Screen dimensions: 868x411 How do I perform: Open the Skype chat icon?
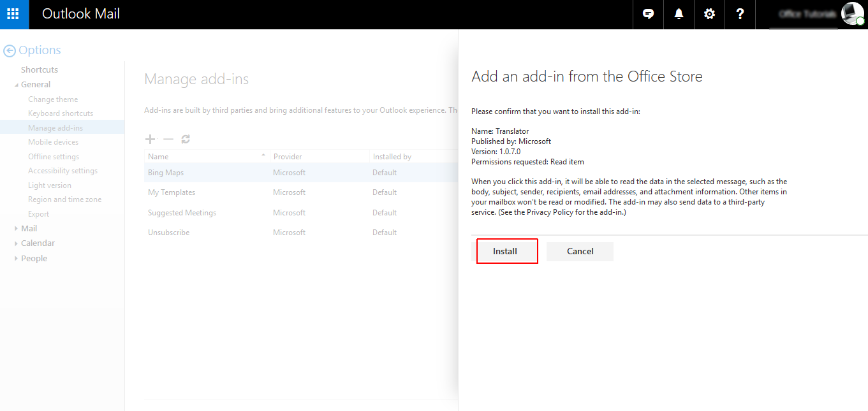pyautogui.click(x=648, y=14)
